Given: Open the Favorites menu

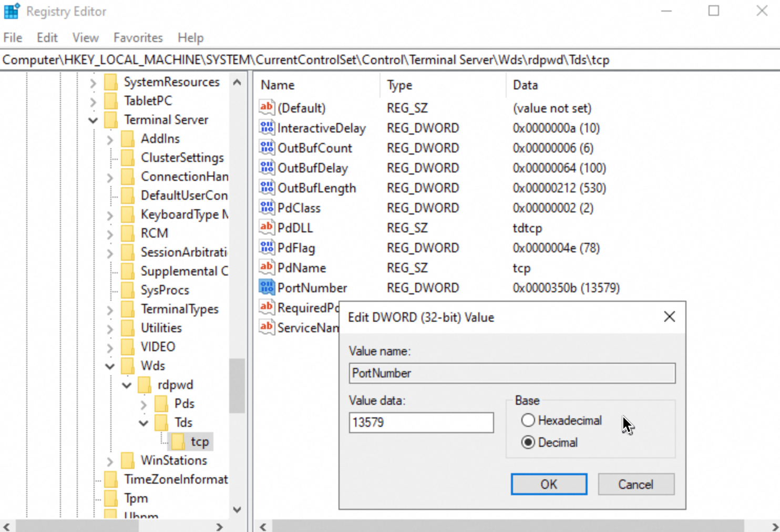Looking at the screenshot, I should tap(138, 37).
